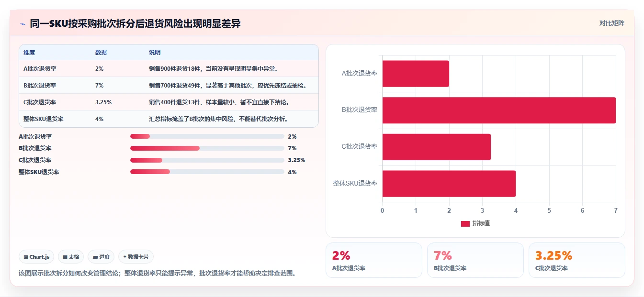Click the C批次退货率 bar in the chart
The image size is (644, 297).
pyautogui.click(x=437, y=147)
